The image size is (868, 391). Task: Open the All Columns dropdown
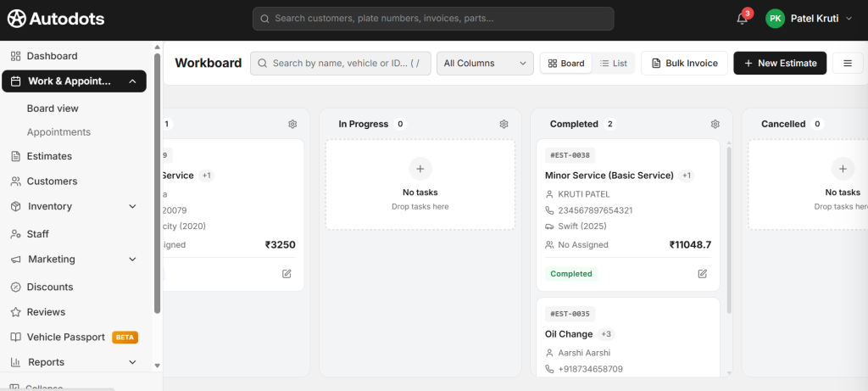click(485, 64)
